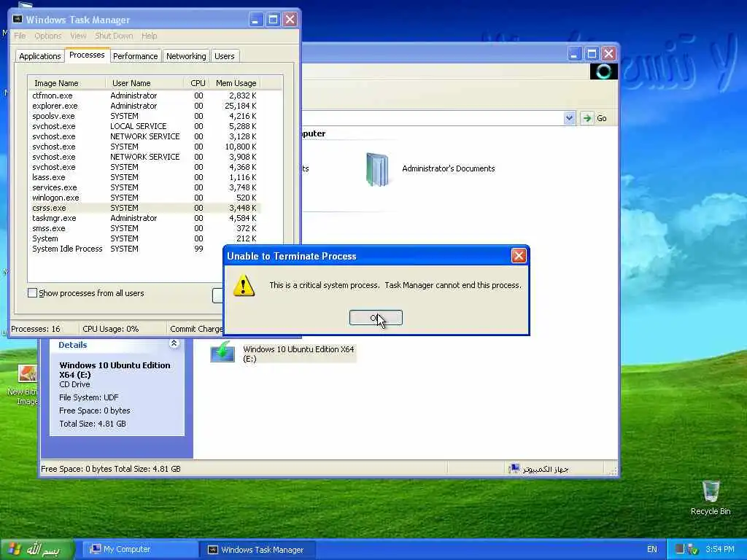Open Administrator's Documents folder icon

click(377, 168)
